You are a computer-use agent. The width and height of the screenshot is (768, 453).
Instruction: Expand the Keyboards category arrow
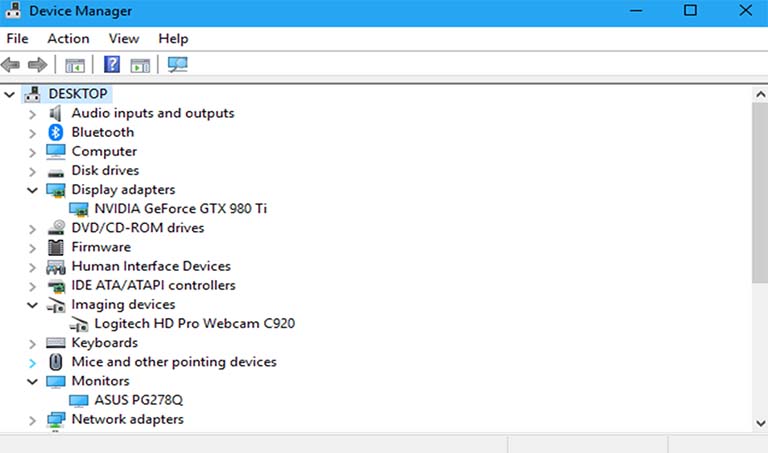[x=32, y=344]
